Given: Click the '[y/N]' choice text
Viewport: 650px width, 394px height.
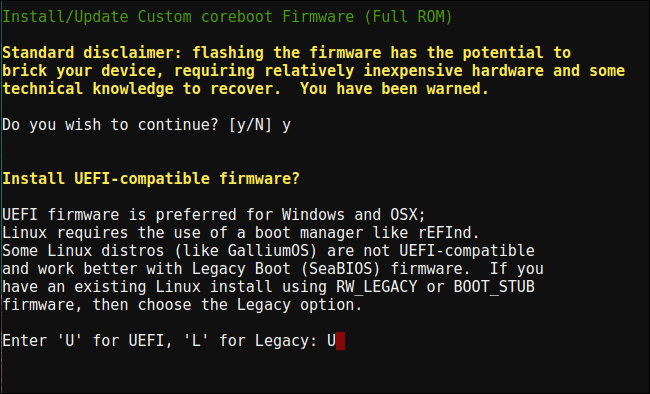Looking at the screenshot, I should point(250,125).
